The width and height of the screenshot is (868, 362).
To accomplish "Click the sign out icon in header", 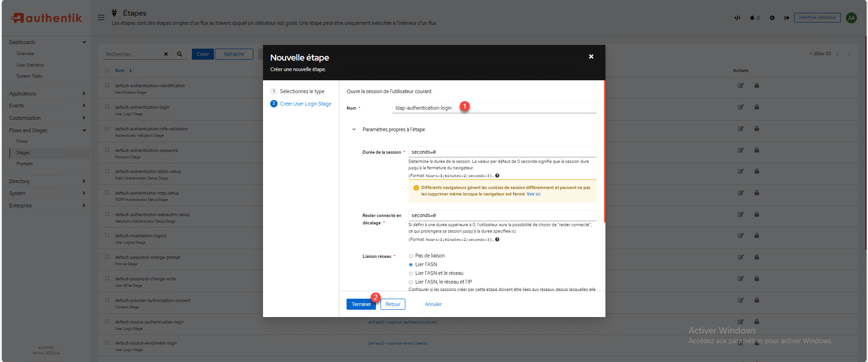I will tap(786, 18).
